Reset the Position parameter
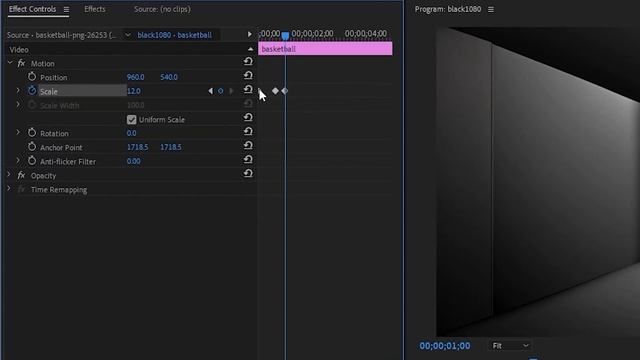The image size is (640, 360). pos(248,76)
